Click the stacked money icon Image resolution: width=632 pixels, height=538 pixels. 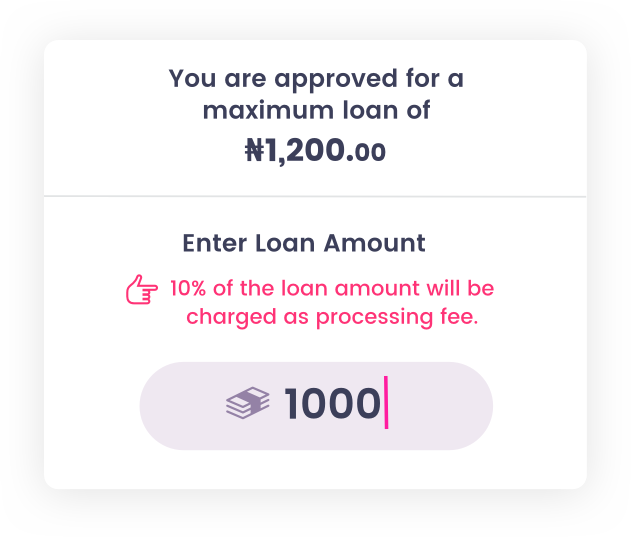[247, 403]
